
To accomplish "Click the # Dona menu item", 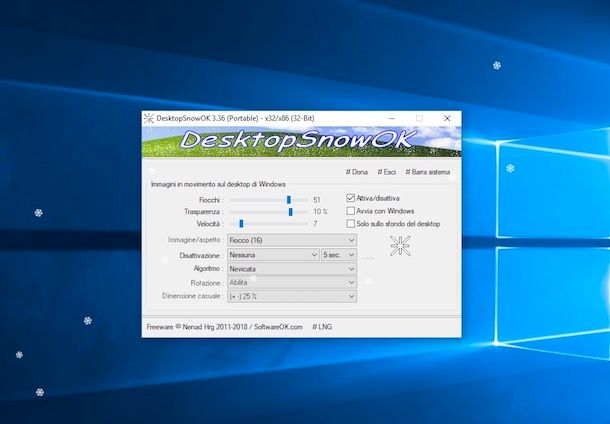I will point(357,172).
